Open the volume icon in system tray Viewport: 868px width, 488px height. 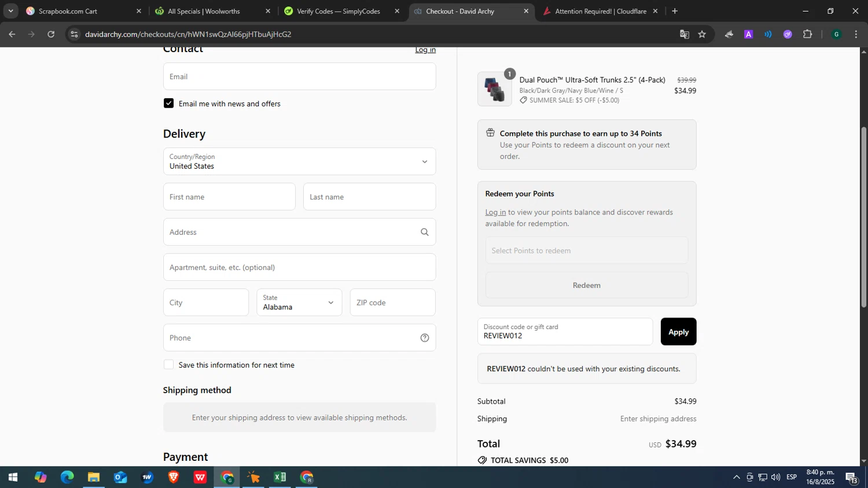click(x=775, y=477)
